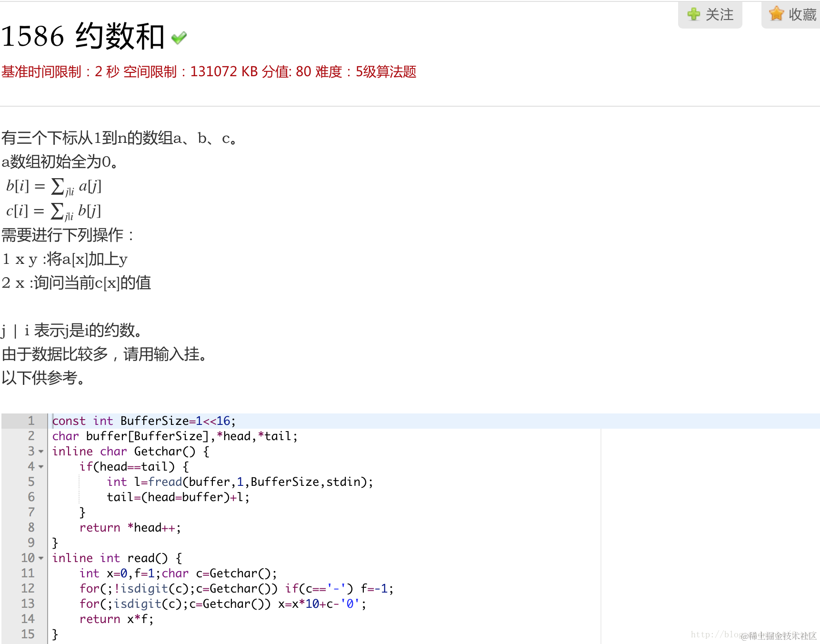Viewport: 820px width, 644px height.
Task: Click the text 'j | i 表示j是i的约数。'
Action: pyautogui.click(x=72, y=330)
